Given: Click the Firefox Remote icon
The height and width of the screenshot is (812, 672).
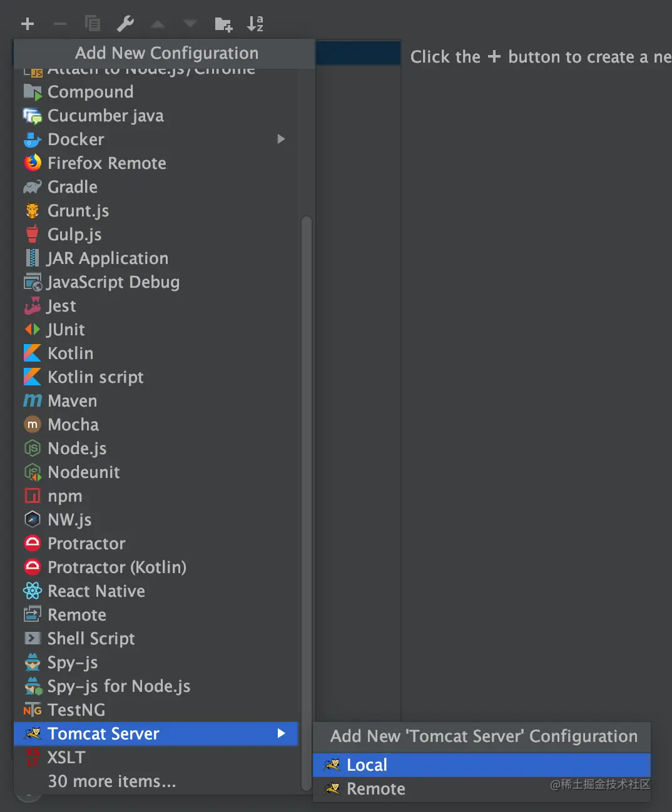Looking at the screenshot, I should (33, 163).
